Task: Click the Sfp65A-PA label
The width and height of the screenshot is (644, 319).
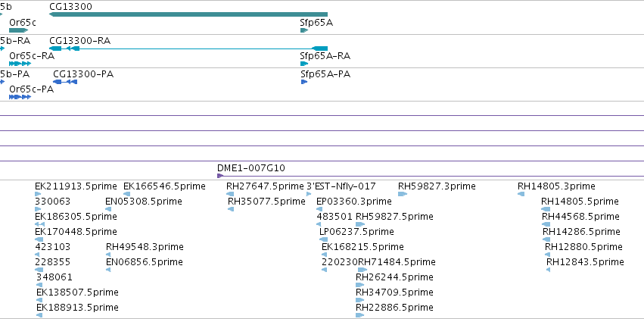Action: (x=325, y=74)
